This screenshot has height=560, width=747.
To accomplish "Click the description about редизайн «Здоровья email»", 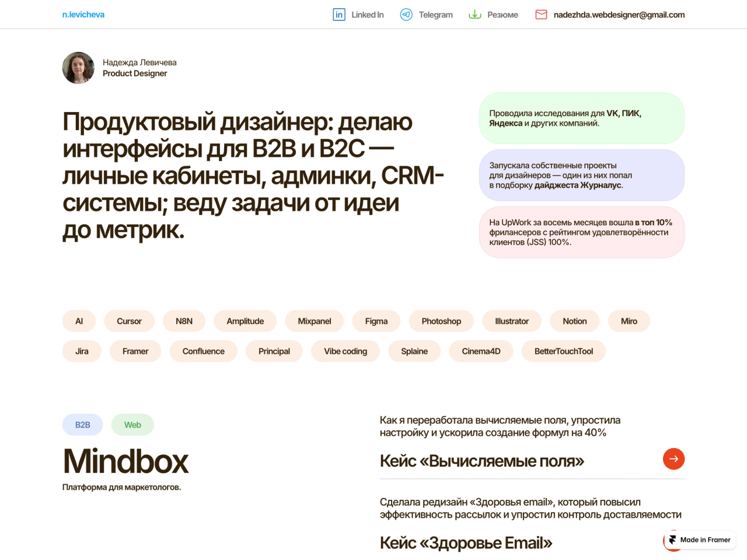I will (530, 508).
